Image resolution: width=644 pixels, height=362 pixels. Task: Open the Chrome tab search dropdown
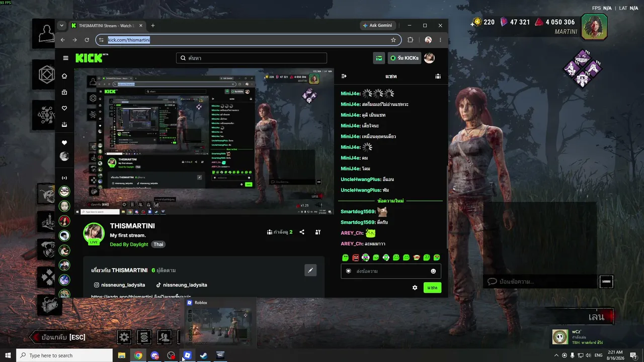61,25
